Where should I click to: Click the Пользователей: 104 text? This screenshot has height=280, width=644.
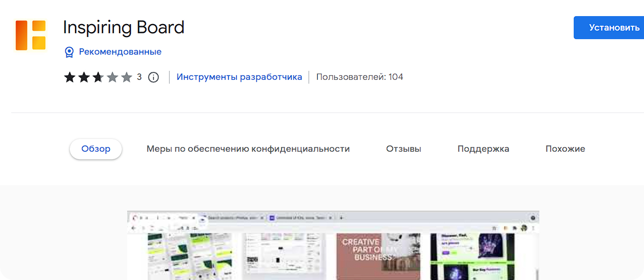coord(360,77)
